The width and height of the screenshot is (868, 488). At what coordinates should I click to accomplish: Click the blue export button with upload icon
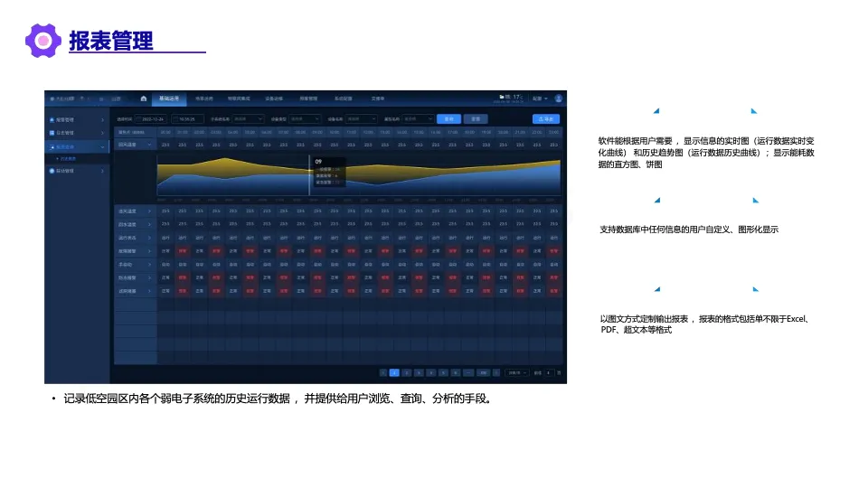(546, 119)
